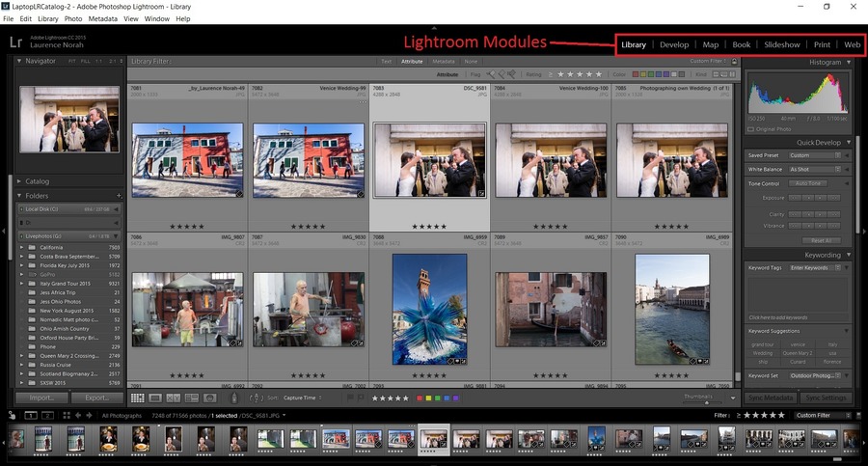
Task: Open the Keyword Set Outdoor Photography dropdown
Action: 815,375
